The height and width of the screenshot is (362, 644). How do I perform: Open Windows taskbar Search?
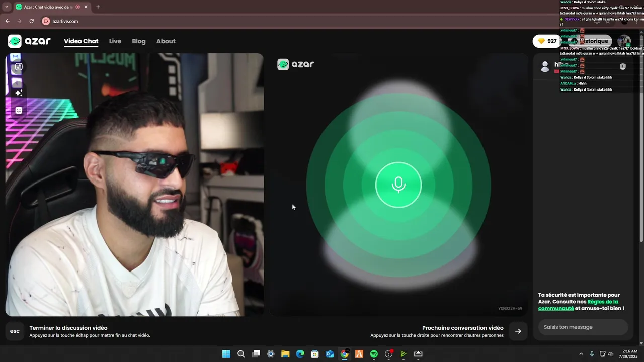(241, 354)
